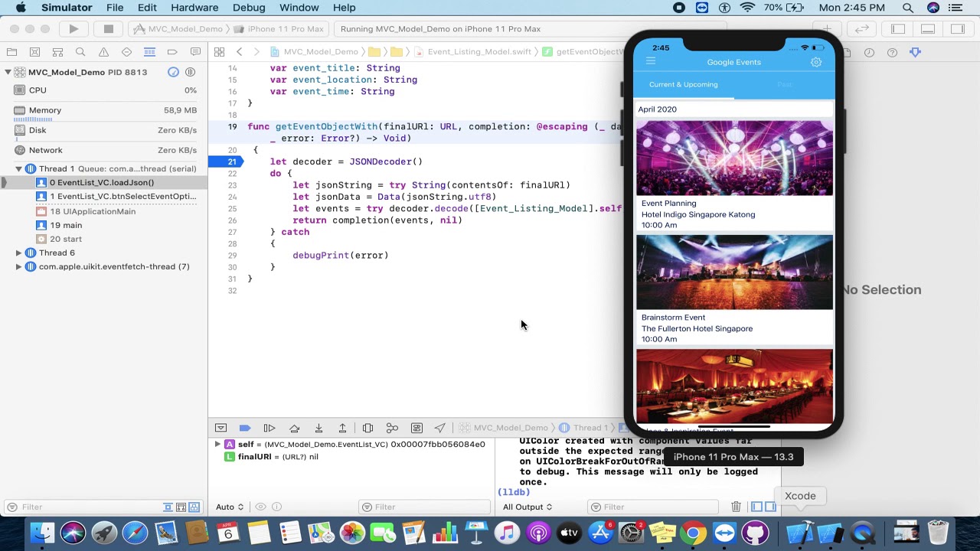980x551 pixels.
Task: Click the Step Over icon
Action: click(x=294, y=428)
